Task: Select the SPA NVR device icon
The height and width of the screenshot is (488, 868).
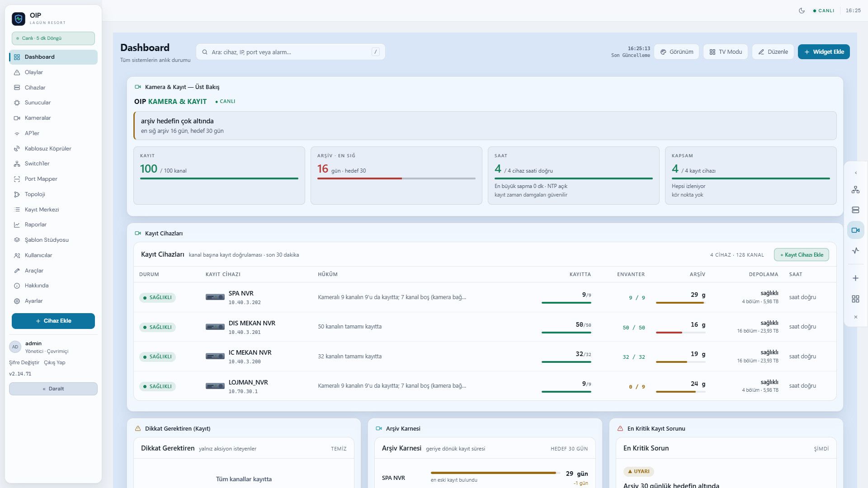Action: pyautogui.click(x=215, y=297)
